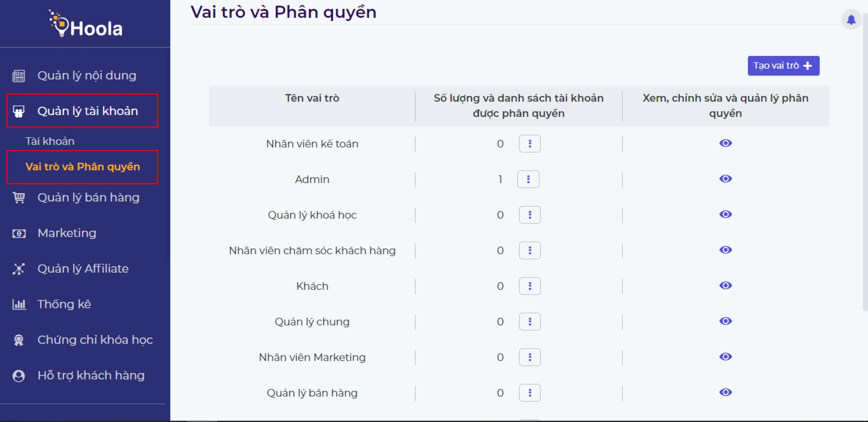Click the Thống kê bar chart icon
Viewport: 868px width, 422px height.
click(x=19, y=304)
